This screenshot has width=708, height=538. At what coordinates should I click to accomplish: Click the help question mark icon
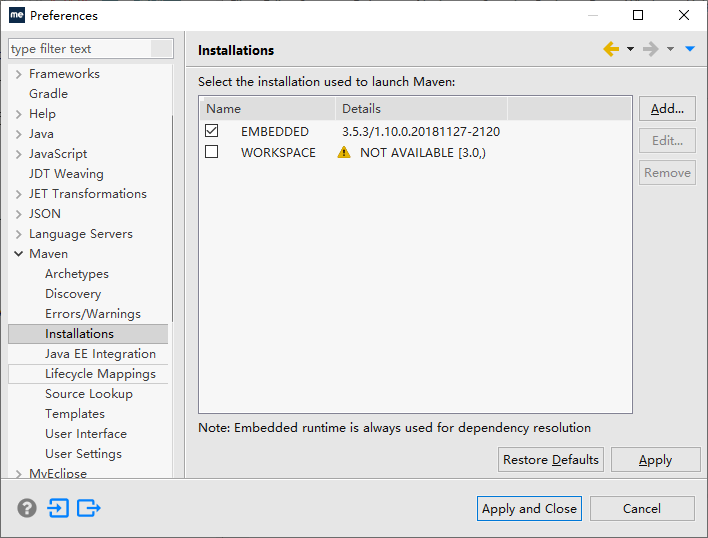click(x=27, y=508)
